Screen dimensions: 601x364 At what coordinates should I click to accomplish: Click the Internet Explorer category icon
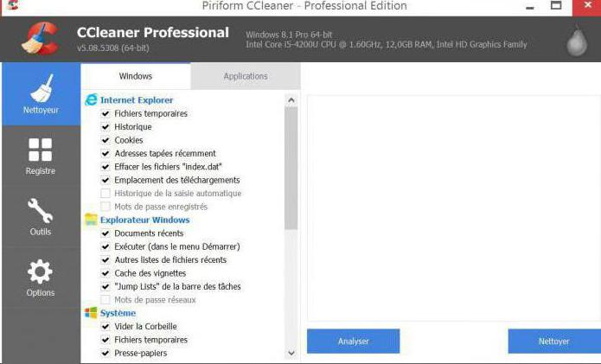(x=91, y=99)
